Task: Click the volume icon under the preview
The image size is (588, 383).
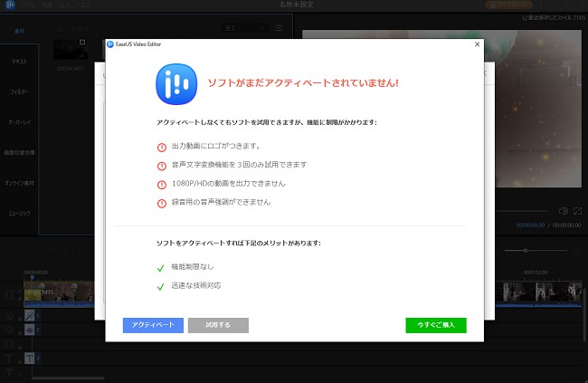Action: coord(564,211)
